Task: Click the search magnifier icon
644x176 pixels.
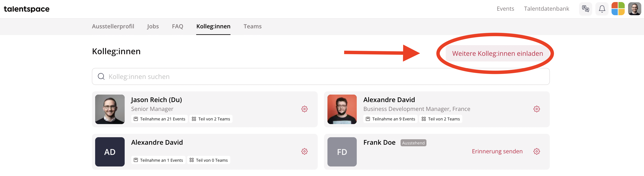Action: coord(101,76)
